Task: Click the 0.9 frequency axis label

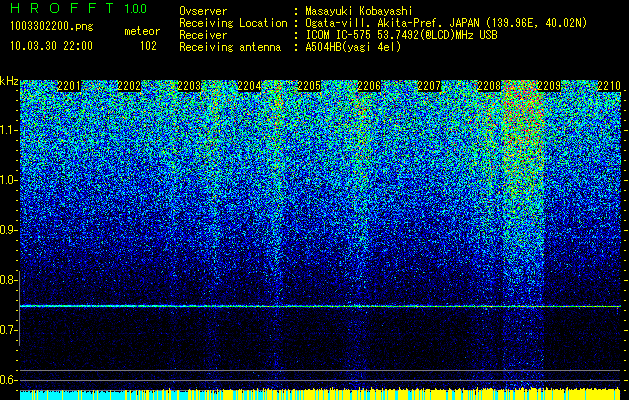Action: (x=8, y=230)
